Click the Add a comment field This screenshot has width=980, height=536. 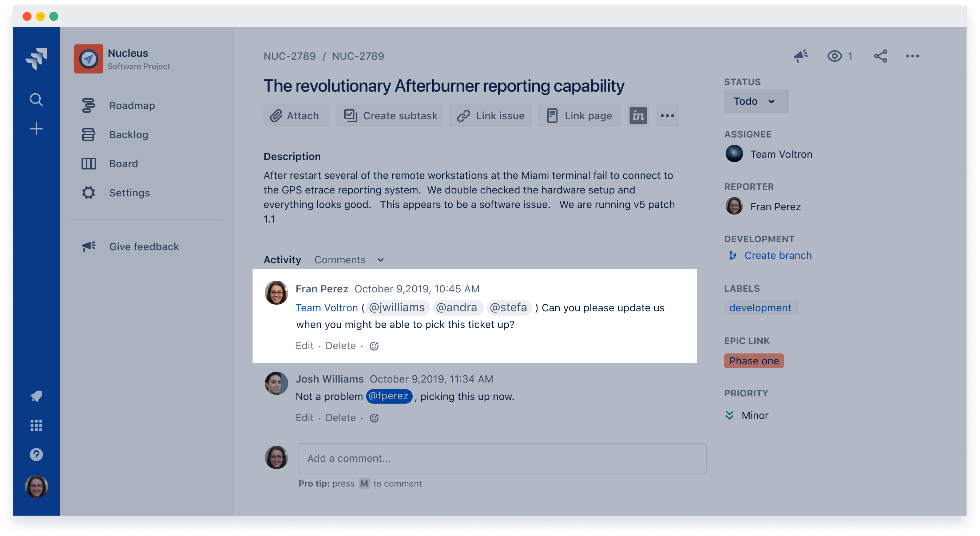(501, 458)
